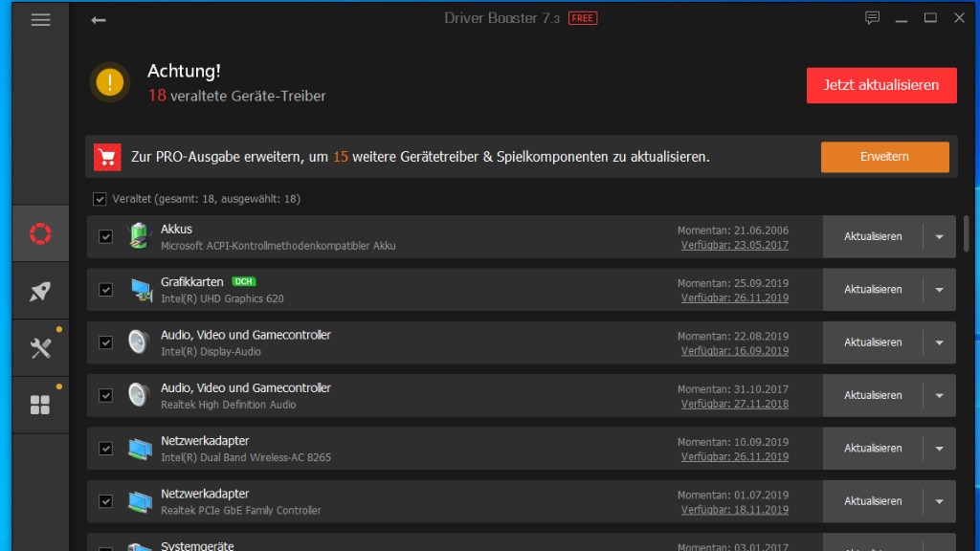Open the Action Center grid section
This screenshot has width=980, height=551.
40,405
